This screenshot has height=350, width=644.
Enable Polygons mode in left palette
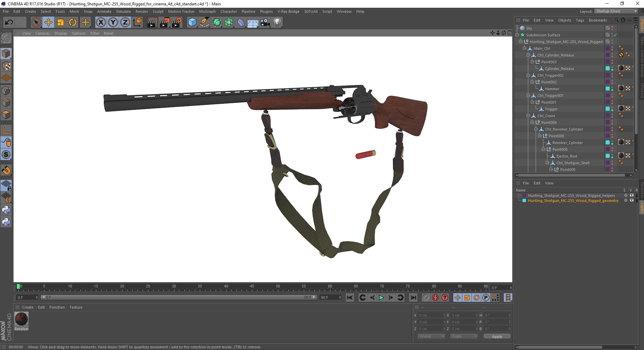pos(6,115)
